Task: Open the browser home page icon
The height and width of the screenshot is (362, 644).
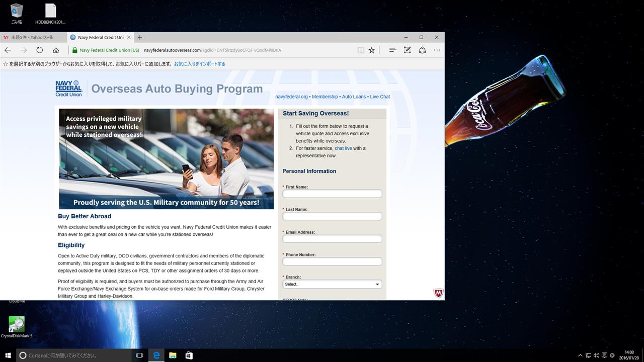Action: coord(56,50)
